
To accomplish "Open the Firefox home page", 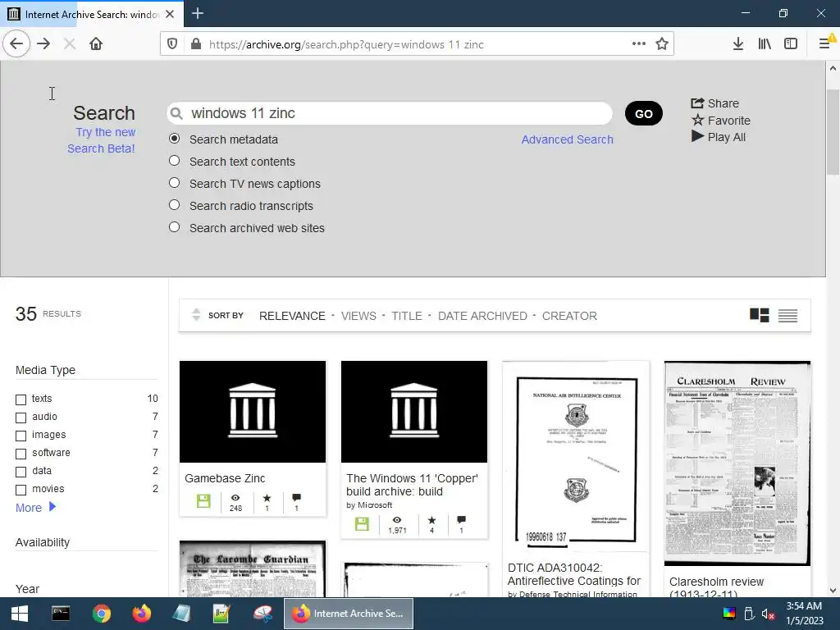I will tap(96, 44).
